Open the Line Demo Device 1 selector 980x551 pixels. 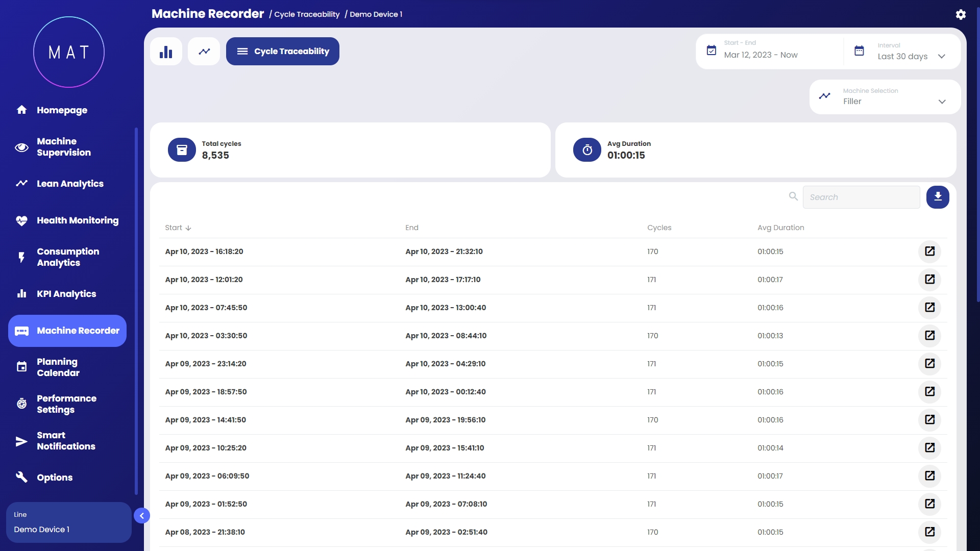pos(68,522)
